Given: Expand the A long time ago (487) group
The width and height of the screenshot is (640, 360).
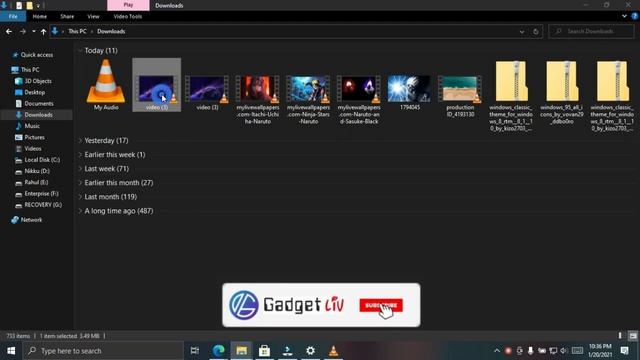Looking at the screenshot, I should coord(80,211).
